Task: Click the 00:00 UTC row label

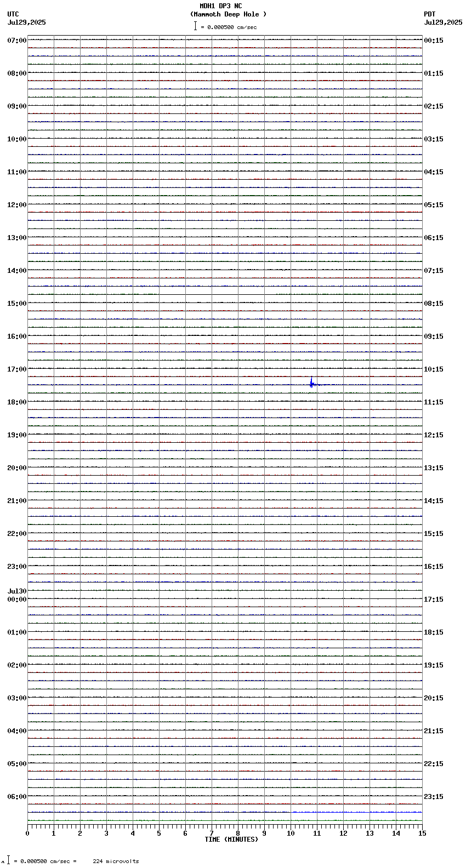Action: click(17, 599)
